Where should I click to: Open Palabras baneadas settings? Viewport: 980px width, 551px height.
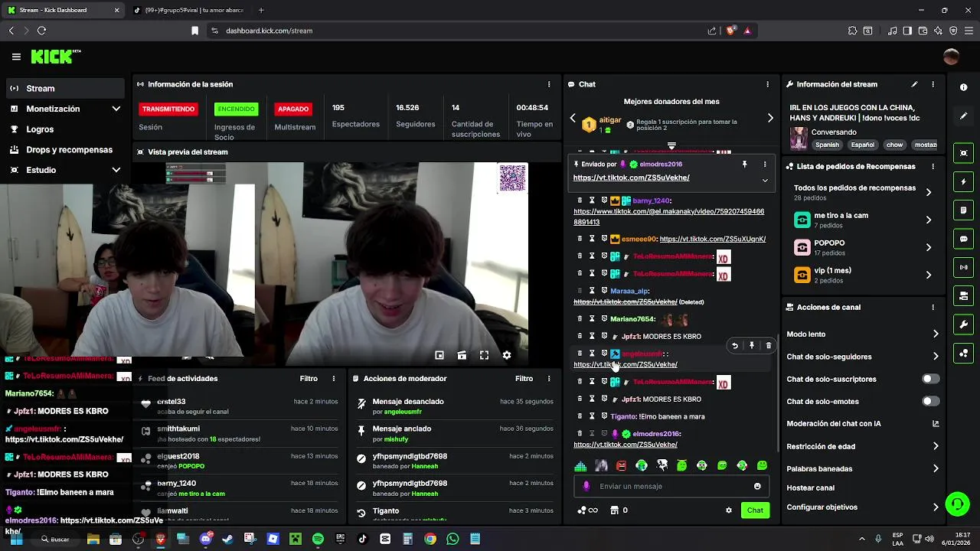click(863, 468)
